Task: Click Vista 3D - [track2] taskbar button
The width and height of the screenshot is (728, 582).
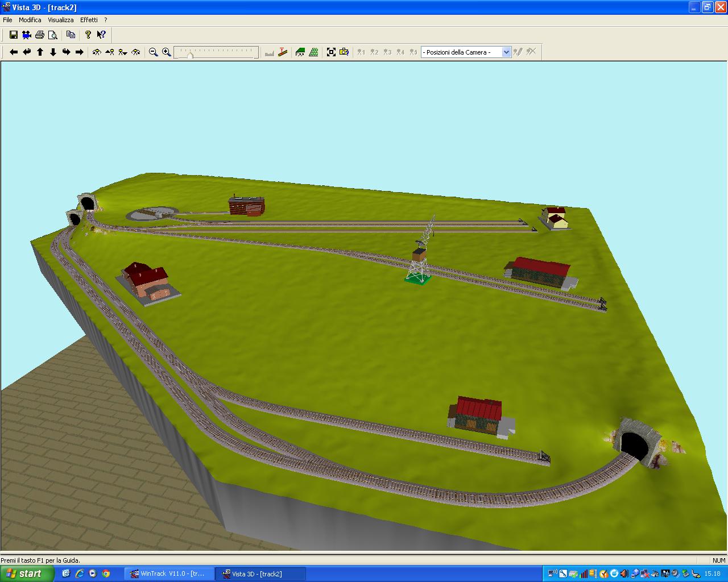Action: [260, 573]
